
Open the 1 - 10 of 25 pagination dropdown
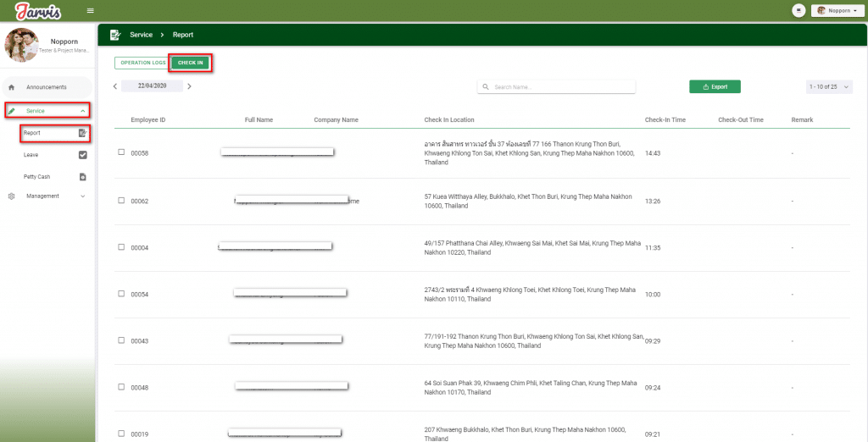point(829,86)
